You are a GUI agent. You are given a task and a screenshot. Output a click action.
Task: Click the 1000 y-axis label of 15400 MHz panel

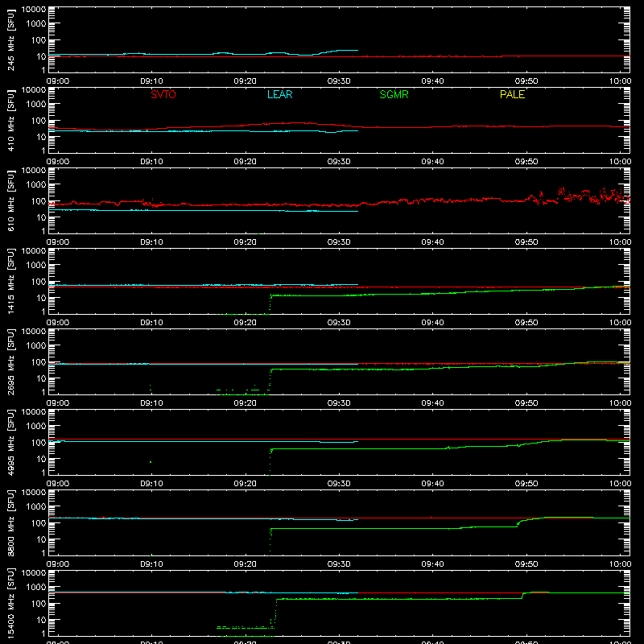click(x=36, y=588)
